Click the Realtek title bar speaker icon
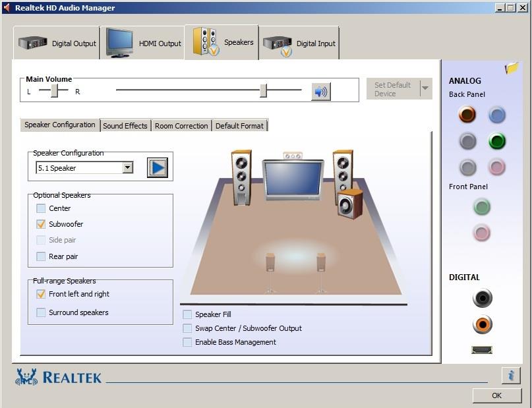Image resolution: width=532 pixels, height=408 pixels. click(7, 7)
